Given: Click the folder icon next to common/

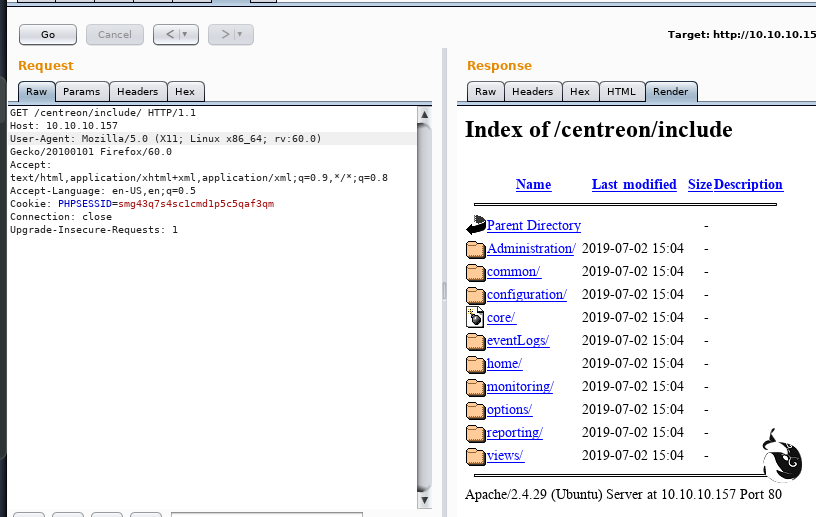Looking at the screenshot, I should [475, 272].
